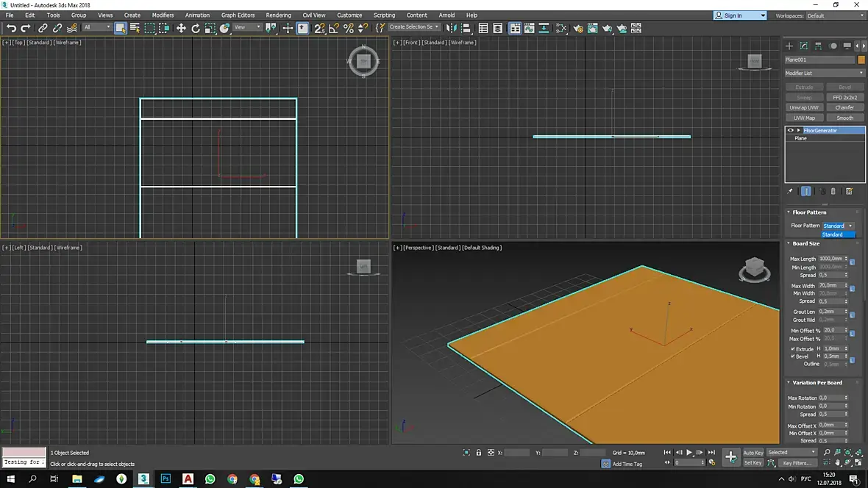Toggle the FloorGenerator modifier eye icon
868x488 pixels.
tap(791, 130)
